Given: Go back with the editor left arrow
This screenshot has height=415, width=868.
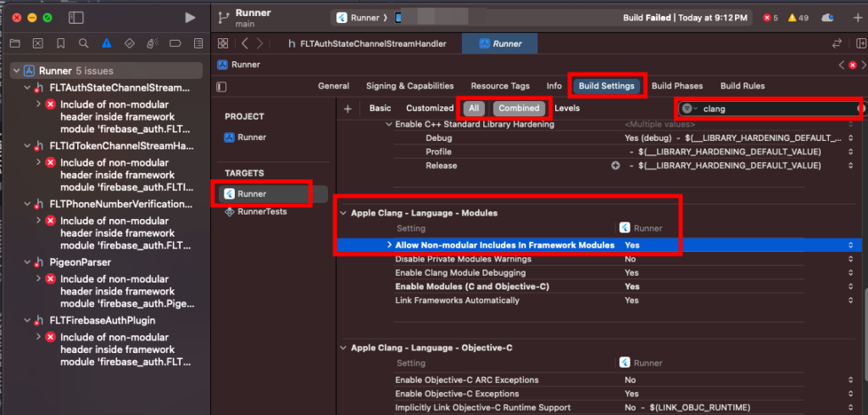Looking at the screenshot, I should (245, 43).
